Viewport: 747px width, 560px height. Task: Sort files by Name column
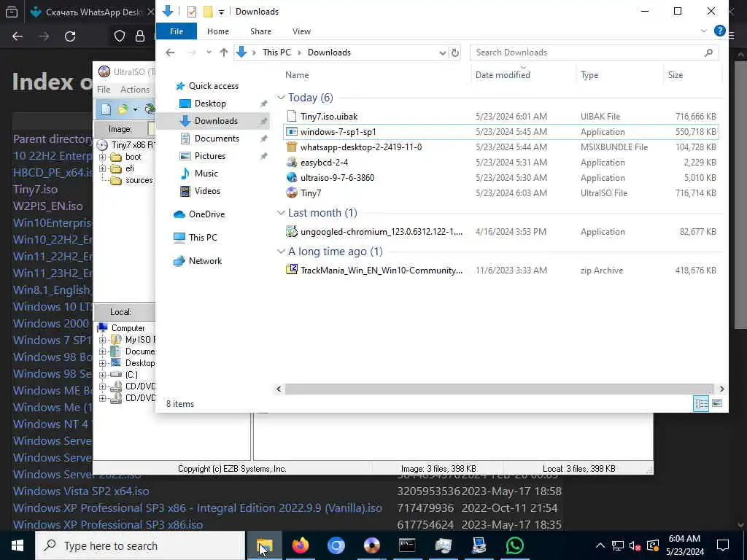tap(297, 75)
